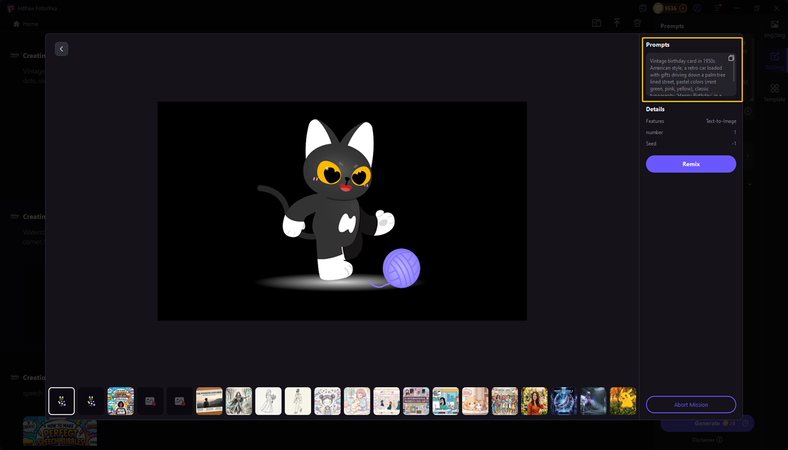Open the girl hugging cat pastel thumbnail
The height and width of the screenshot is (450, 788).
click(x=357, y=401)
